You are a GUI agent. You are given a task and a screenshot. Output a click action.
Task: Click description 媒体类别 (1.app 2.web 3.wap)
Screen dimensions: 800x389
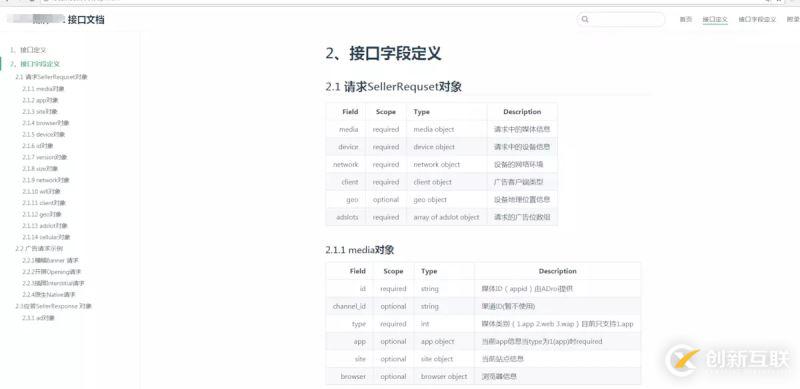coord(558,324)
